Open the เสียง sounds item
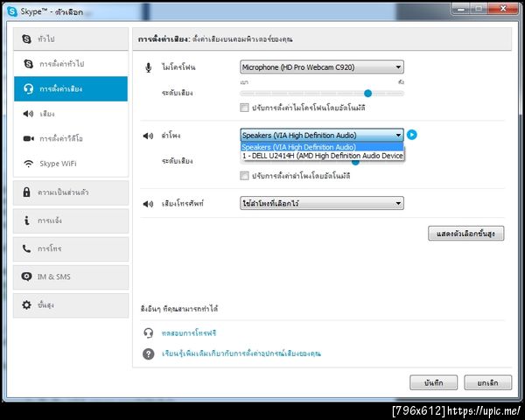525x420 pixels. click(x=71, y=114)
